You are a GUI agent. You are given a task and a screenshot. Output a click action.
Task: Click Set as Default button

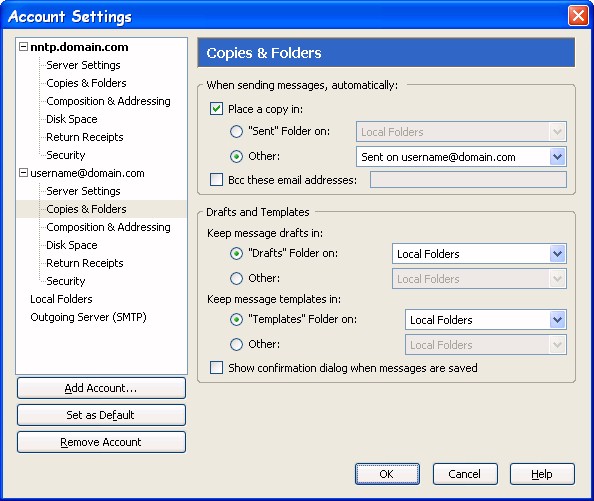[x=101, y=415]
